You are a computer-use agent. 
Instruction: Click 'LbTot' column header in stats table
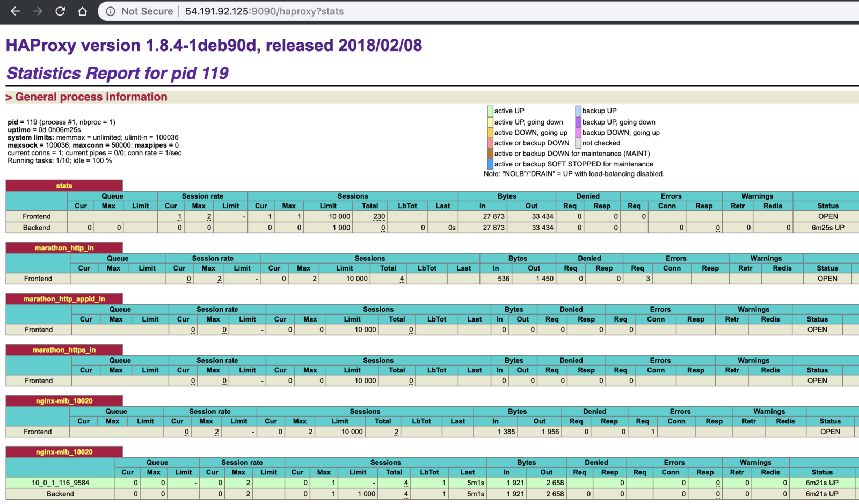[x=407, y=206]
